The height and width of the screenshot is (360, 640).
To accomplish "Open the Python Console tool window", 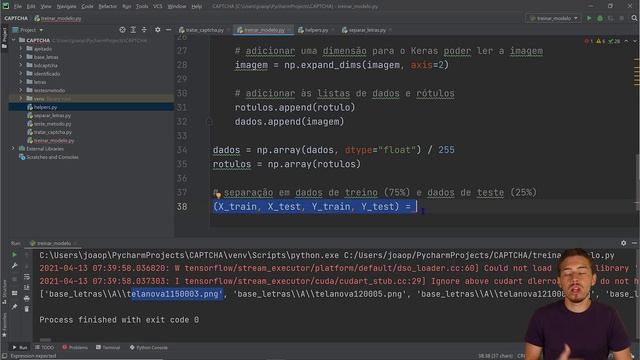I will click(149, 347).
